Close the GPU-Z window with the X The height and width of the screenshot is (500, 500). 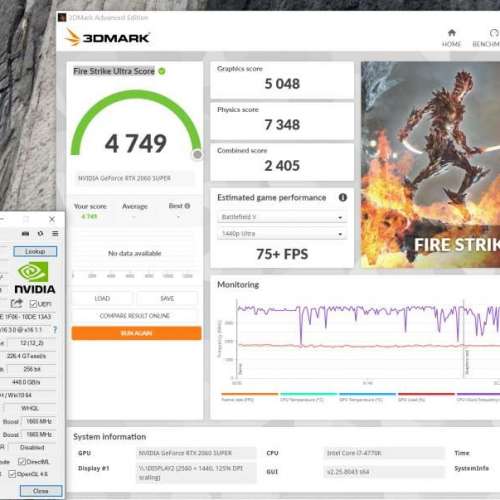click(52, 219)
